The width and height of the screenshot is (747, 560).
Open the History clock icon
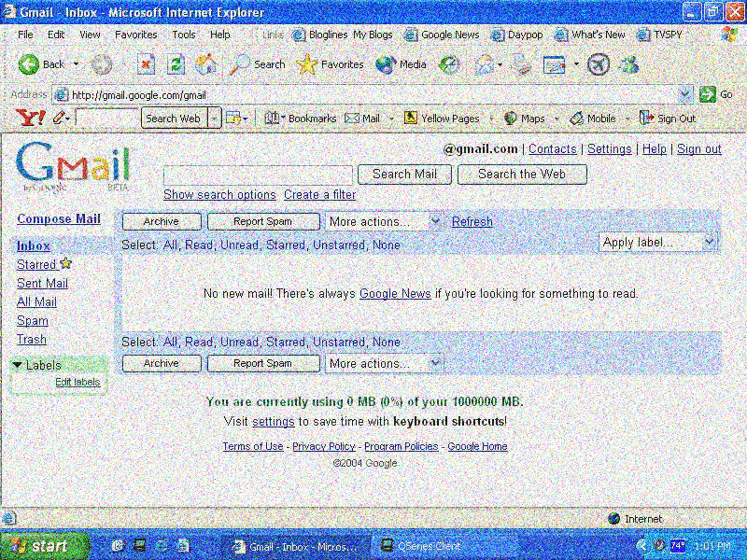click(449, 64)
